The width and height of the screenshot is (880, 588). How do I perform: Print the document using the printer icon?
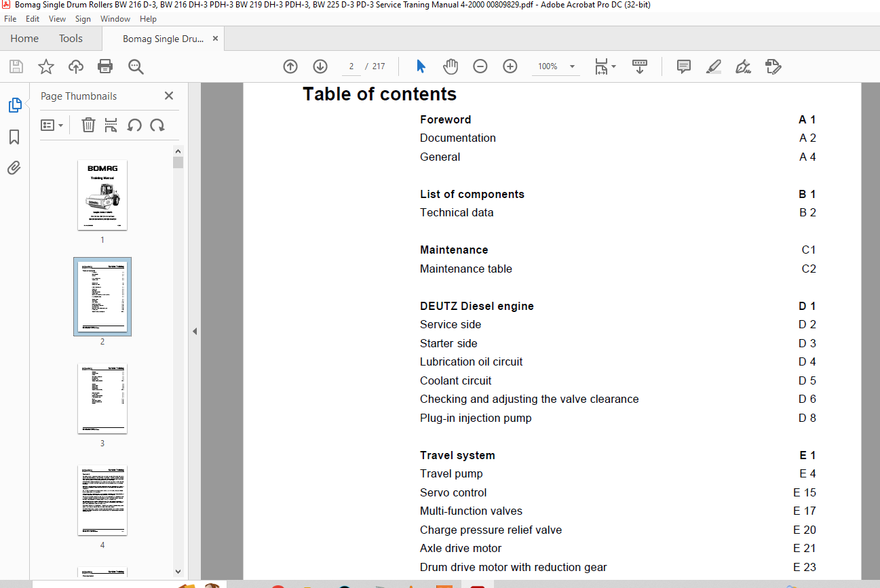105,66
